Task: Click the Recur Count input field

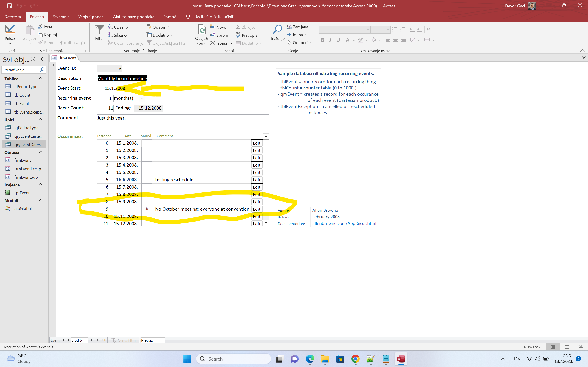Action: click(x=105, y=108)
